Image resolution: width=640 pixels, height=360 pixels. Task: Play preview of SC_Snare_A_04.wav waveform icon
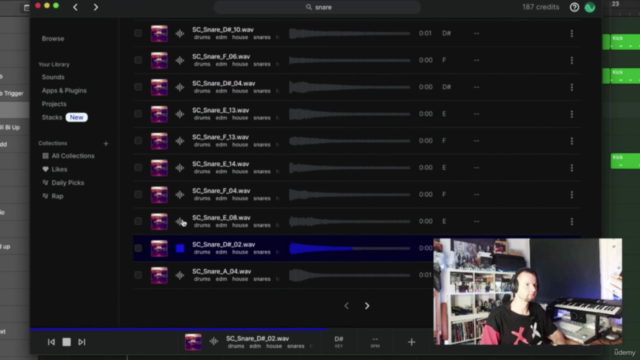[x=180, y=275]
